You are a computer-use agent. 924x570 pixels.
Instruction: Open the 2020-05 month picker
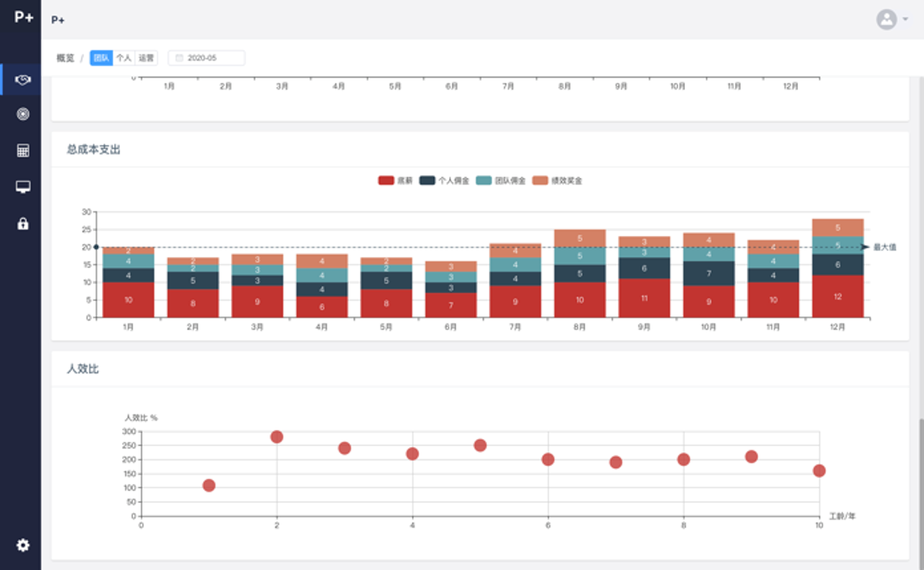coord(206,58)
